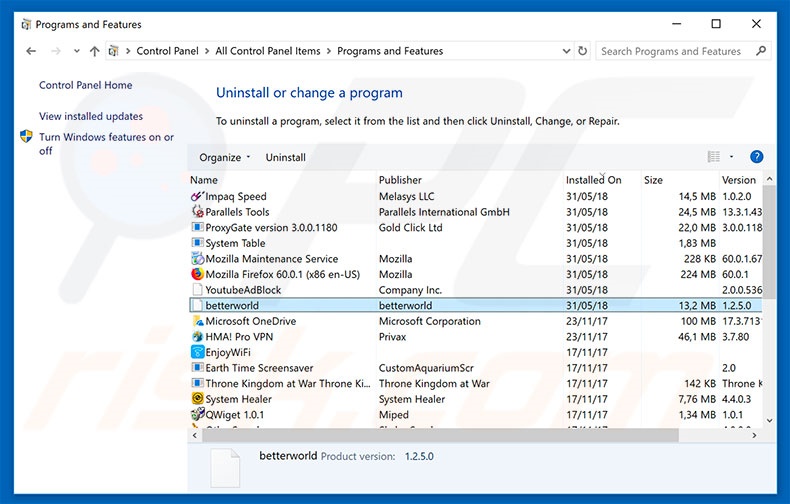Select the Parallels Tools entry name

(237, 212)
